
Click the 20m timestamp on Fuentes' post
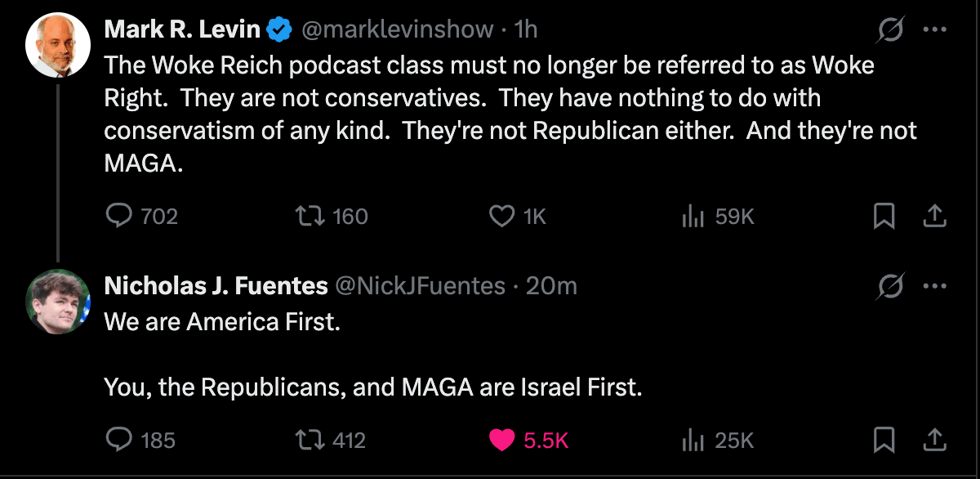coord(551,285)
